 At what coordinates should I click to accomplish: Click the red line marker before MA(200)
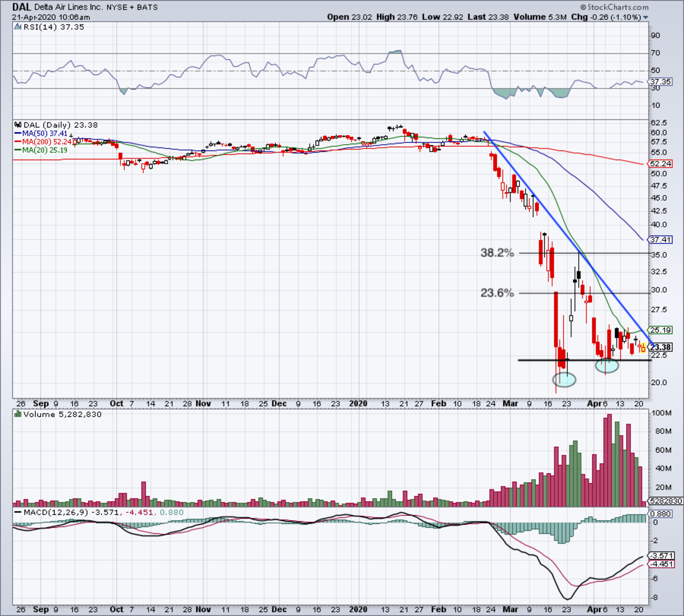[x=18, y=142]
